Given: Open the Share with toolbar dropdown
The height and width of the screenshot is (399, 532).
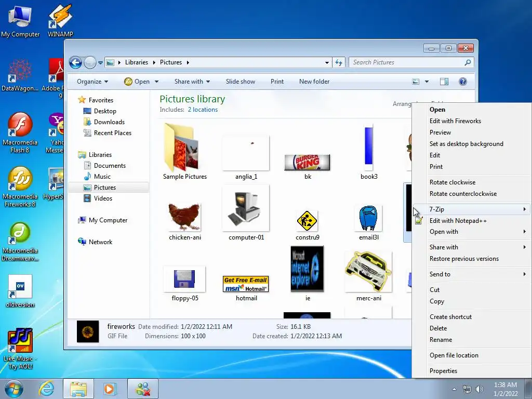Looking at the screenshot, I should click(x=192, y=82).
